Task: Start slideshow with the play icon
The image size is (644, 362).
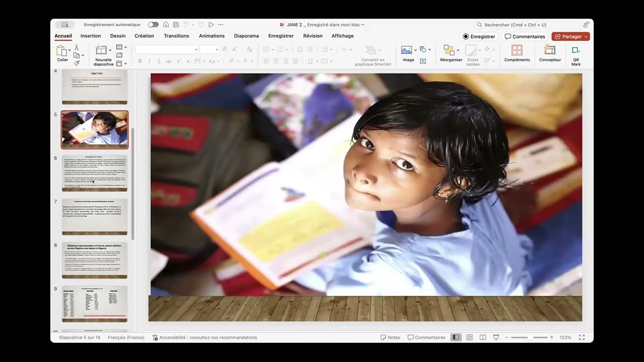Action: point(211,25)
